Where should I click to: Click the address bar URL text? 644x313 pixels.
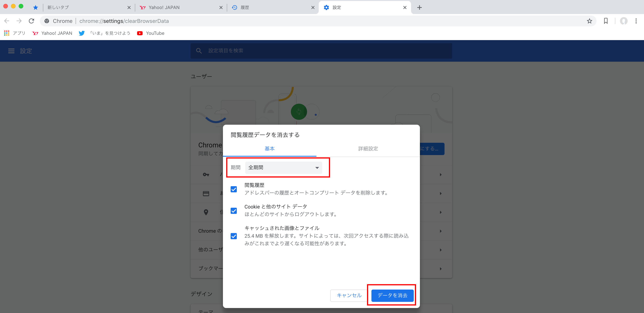(124, 21)
